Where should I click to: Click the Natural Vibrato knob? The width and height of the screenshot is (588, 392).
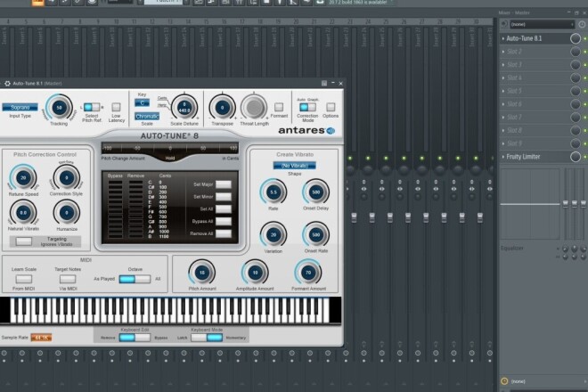(x=23, y=213)
